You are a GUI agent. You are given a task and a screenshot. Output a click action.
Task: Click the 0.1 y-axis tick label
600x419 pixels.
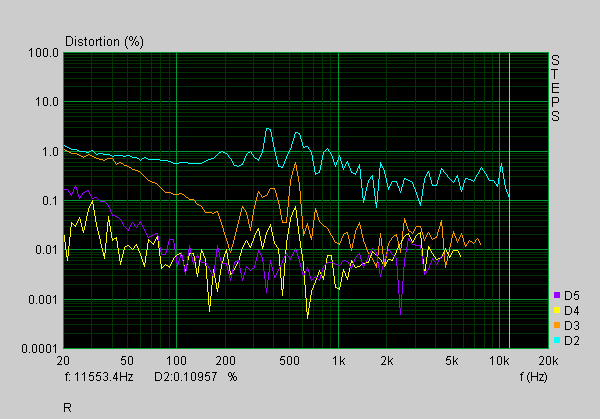pyautogui.click(x=50, y=201)
